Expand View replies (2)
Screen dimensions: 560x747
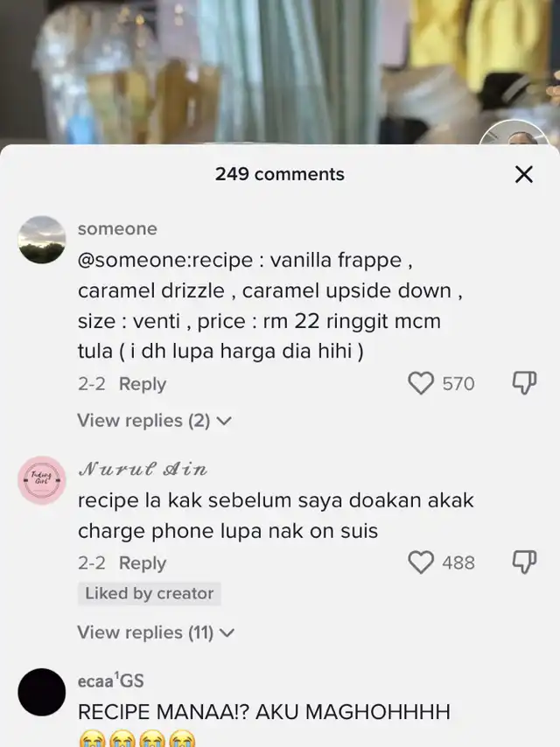pos(154,421)
